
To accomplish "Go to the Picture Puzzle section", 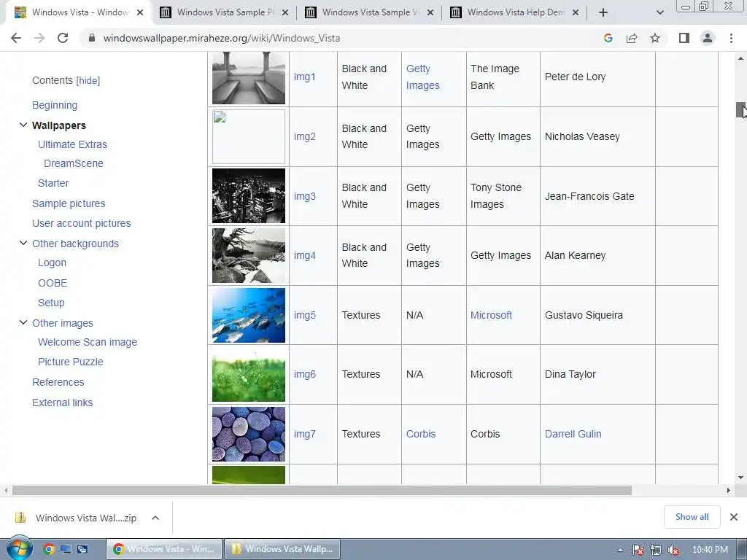I will click(71, 362).
